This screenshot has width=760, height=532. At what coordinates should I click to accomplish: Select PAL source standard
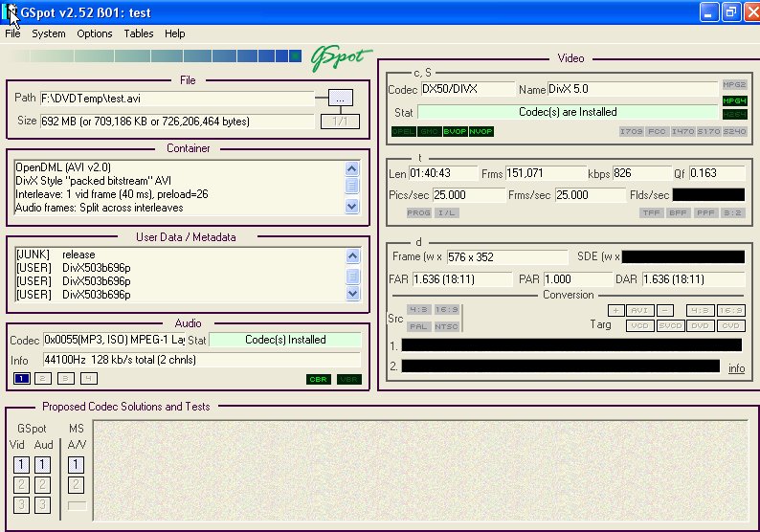pos(418,326)
